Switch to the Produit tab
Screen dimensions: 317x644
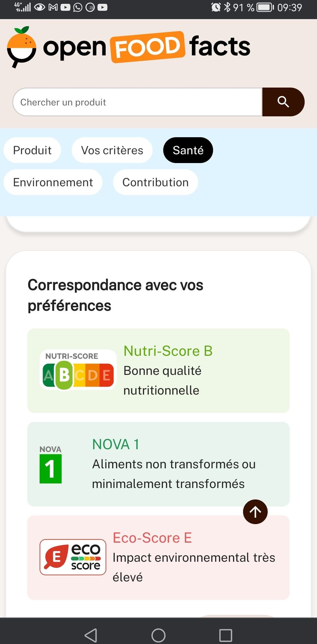click(x=32, y=150)
